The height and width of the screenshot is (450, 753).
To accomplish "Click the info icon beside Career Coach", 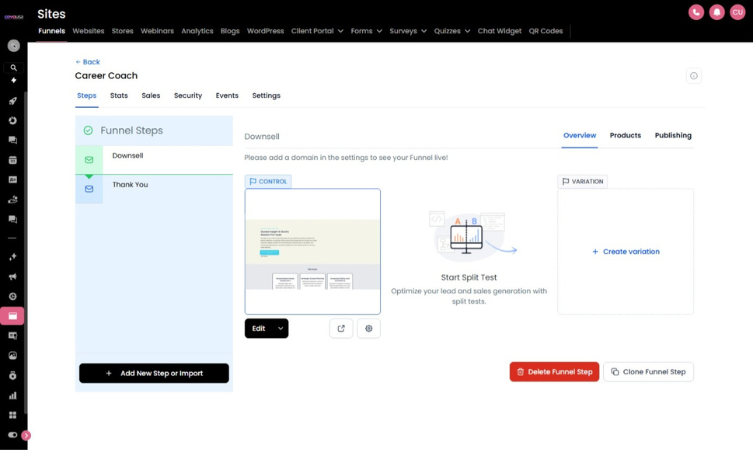I will pos(694,76).
